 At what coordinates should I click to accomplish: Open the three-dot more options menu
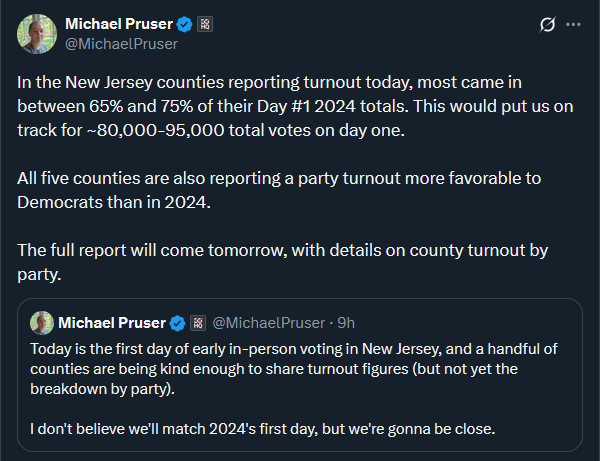point(573,24)
